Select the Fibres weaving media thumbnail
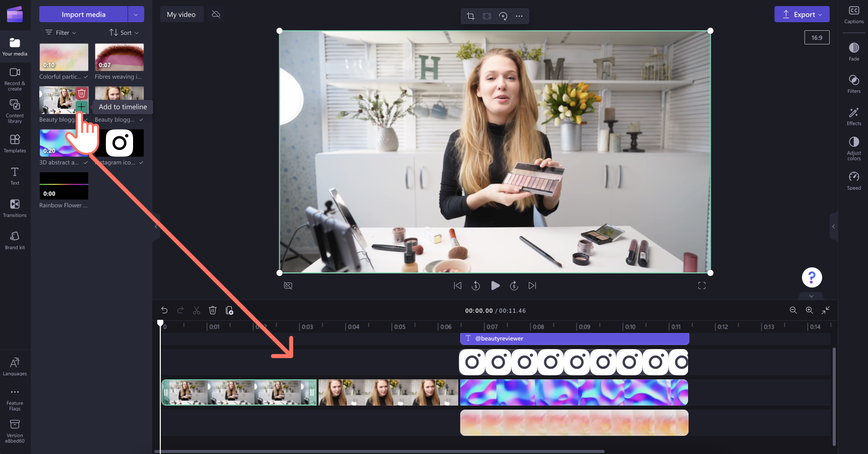 (119, 57)
